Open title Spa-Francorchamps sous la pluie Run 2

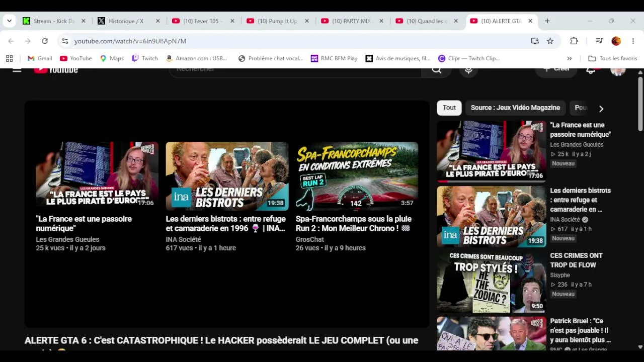[x=354, y=224]
